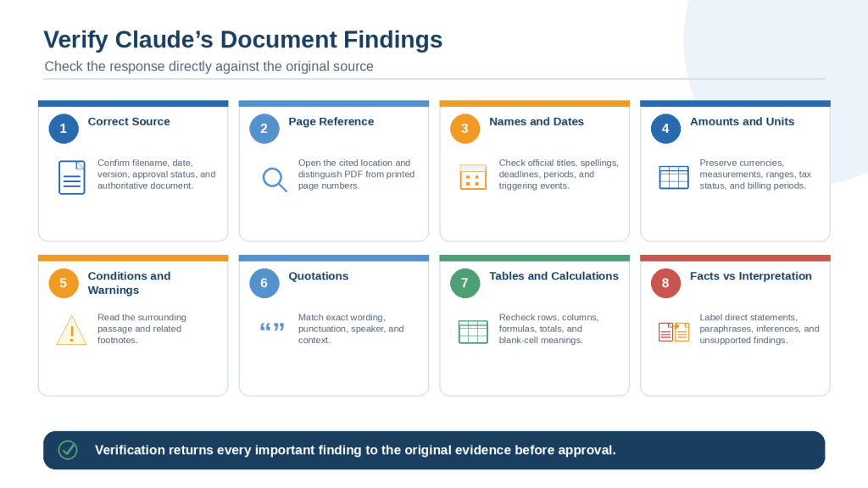
Task: Click the Correct Source heading
Action: pos(129,122)
